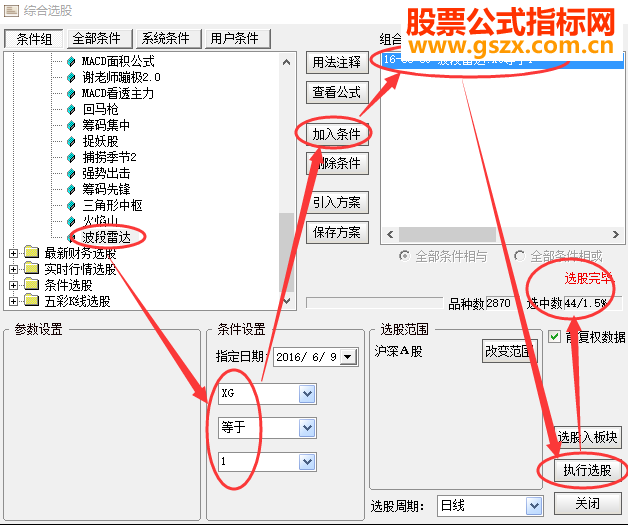The height and width of the screenshot is (525, 628).
Task: Select the 全部条件相与 radio button
Action: pos(405,256)
